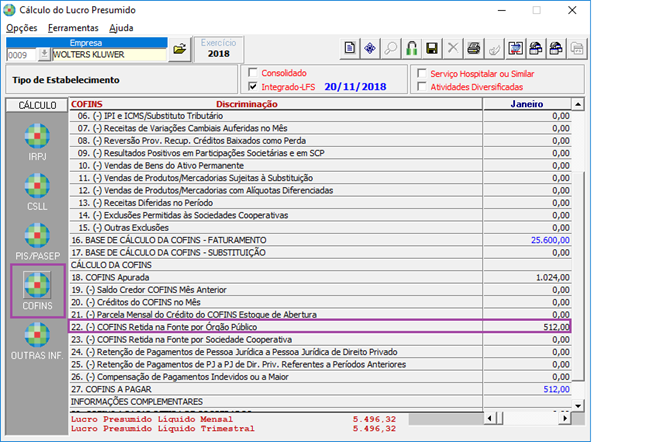Print using the printer icon

[x=473, y=48]
